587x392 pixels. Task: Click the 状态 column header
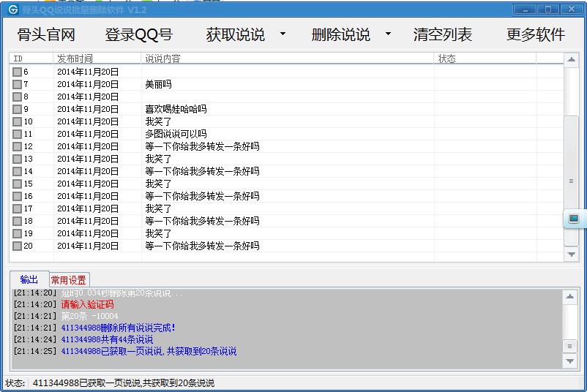[485, 59]
